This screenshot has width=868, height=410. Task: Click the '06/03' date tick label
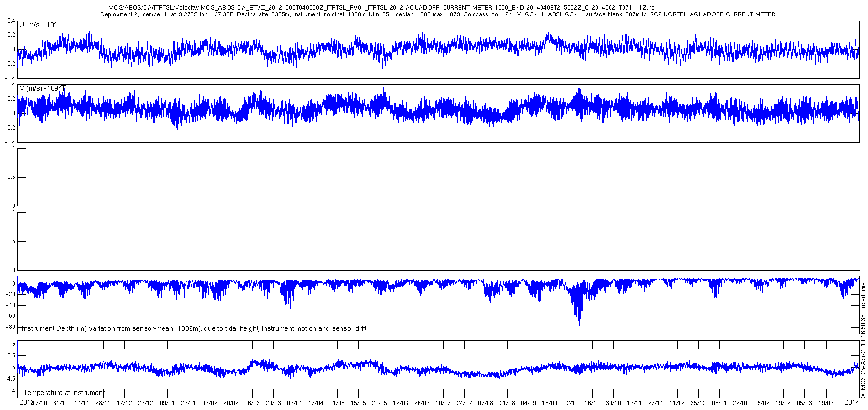(252, 403)
